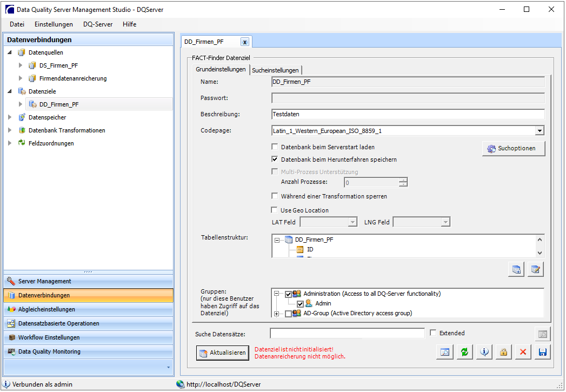Click the Datenziele node icon
Image resolution: width=566 pixels, height=392 pixels.
[22, 91]
